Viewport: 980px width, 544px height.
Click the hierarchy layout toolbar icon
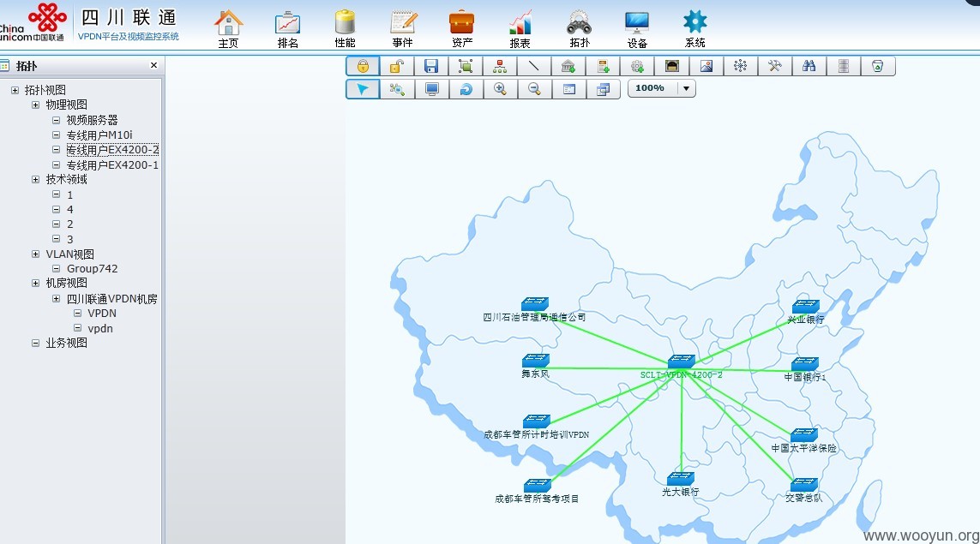(x=500, y=66)
